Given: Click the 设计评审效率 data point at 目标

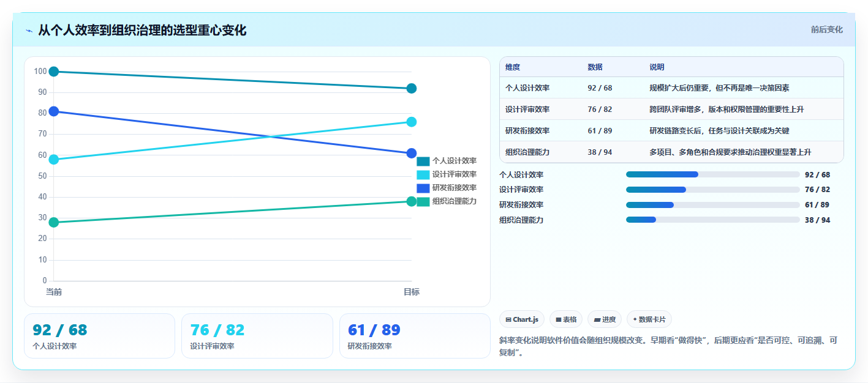Looking at the screenshot, I should [x=412, y=122].
